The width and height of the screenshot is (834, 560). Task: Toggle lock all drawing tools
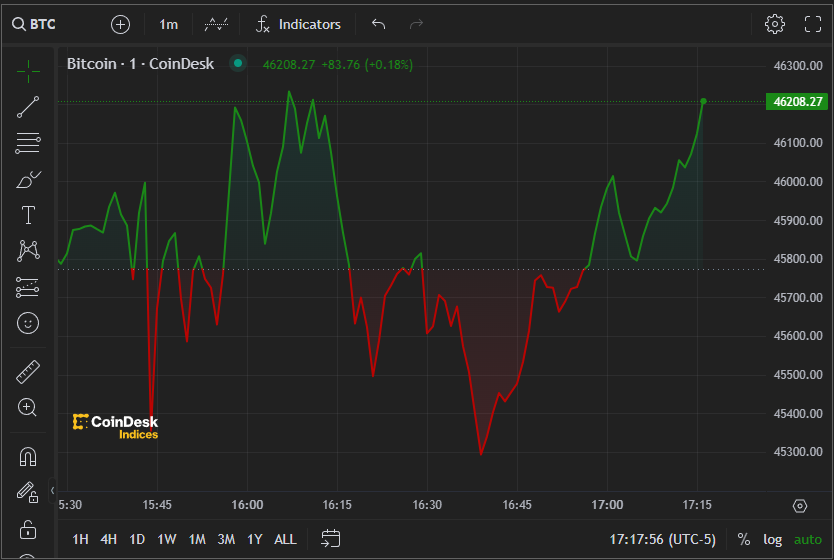click(28, 529)
